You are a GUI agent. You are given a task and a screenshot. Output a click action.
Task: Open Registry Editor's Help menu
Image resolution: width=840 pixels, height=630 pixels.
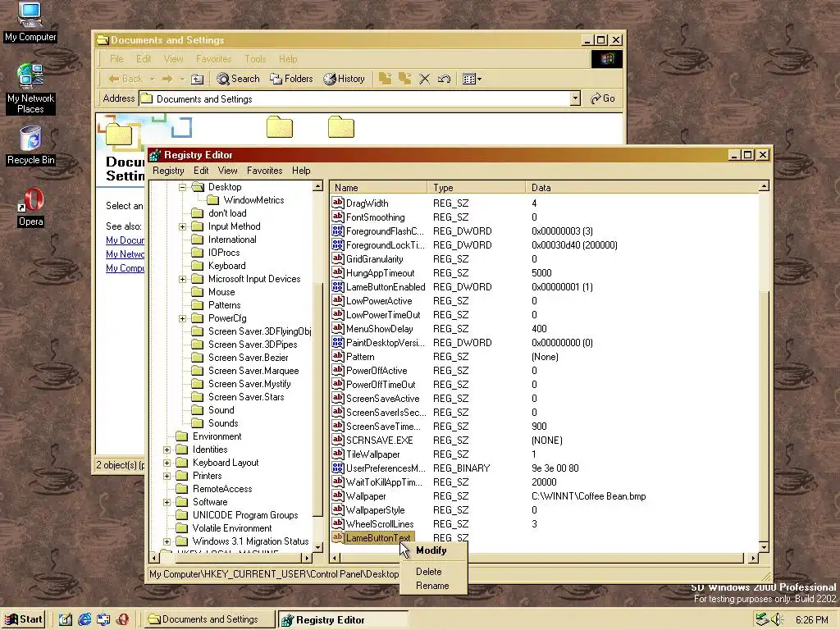pos(301,171)
